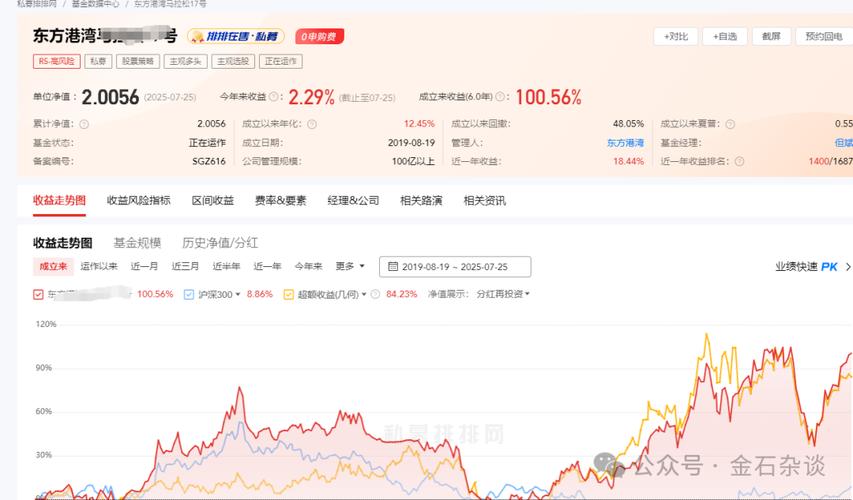Click the 近一年收益 value 18.44%
Image resolution: width=853 pixels, height=500 pixels.
[x=628, y=162]
